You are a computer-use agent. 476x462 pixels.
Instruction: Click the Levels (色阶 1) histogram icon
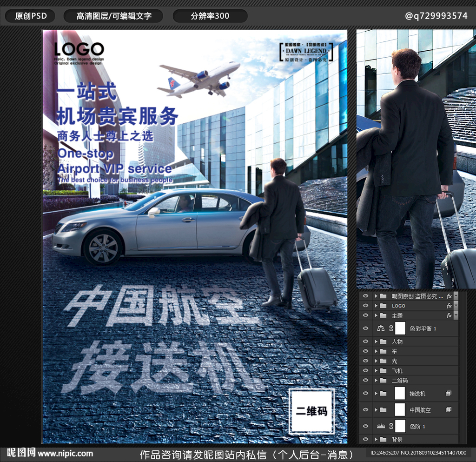(x=381, y=426)
